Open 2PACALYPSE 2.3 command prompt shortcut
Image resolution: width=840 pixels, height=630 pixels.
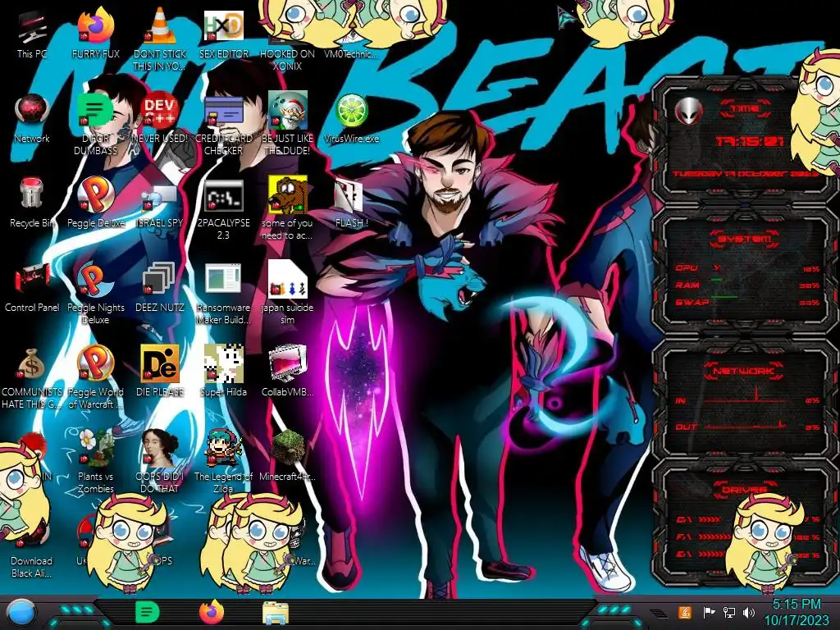223,209
